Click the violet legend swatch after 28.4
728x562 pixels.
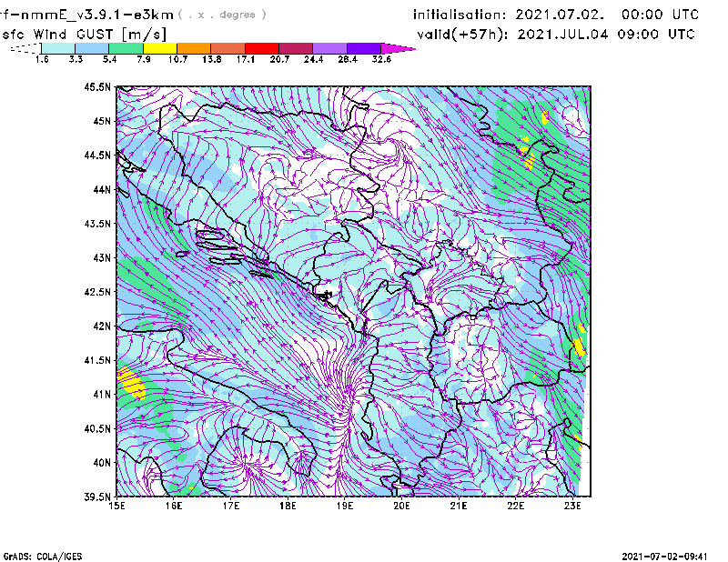click(x=364, y=48)
